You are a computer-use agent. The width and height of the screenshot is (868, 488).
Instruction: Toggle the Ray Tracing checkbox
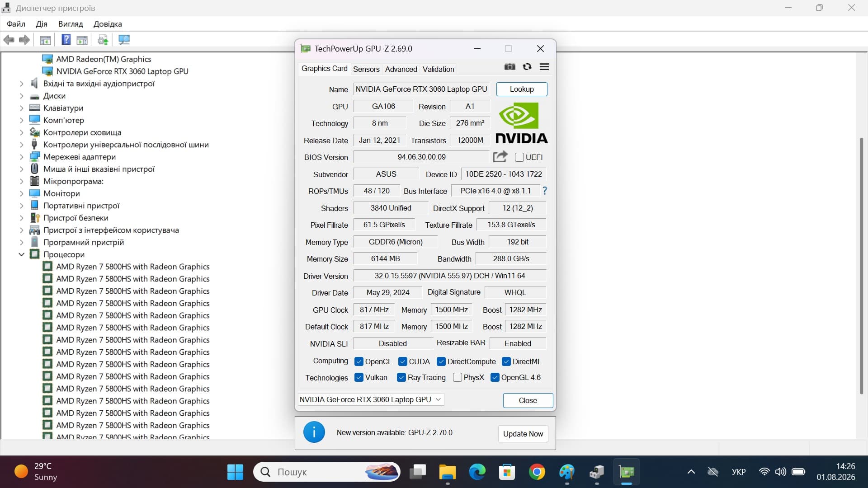[x=401, y=377]
